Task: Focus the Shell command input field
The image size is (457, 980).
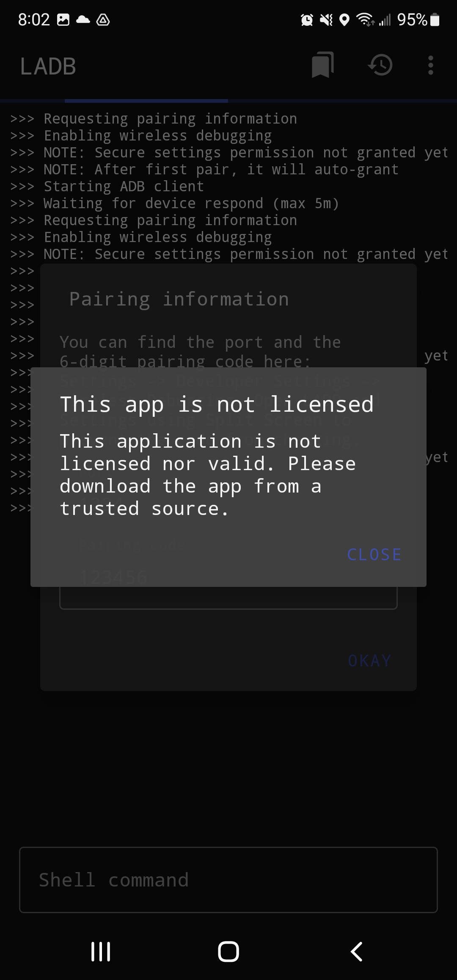Action: point(228,880)
